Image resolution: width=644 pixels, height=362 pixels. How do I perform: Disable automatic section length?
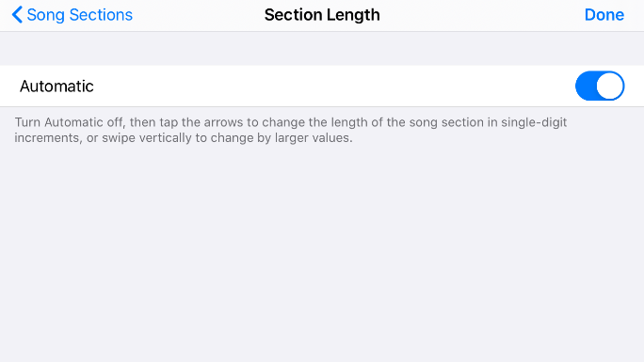coord(600,86)
